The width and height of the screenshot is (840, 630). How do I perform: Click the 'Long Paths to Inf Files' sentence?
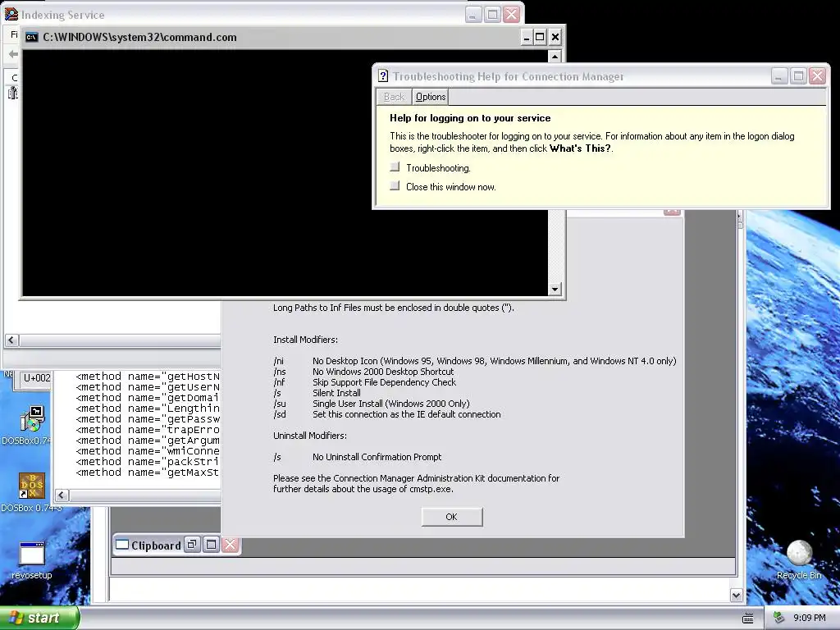coord(393,308)
